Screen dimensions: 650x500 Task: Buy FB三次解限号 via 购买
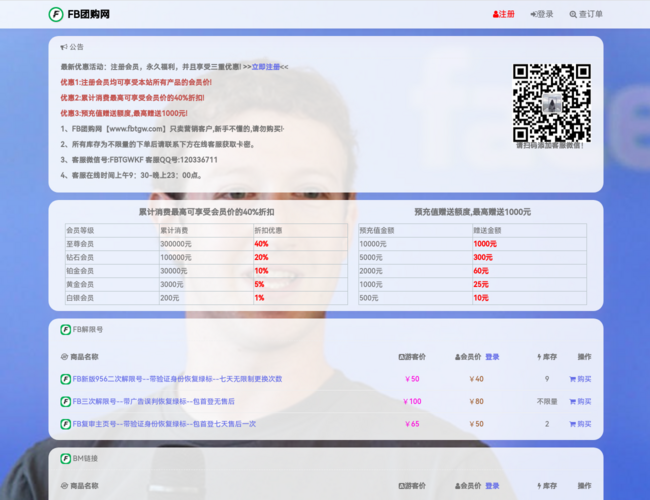[580, 401]
